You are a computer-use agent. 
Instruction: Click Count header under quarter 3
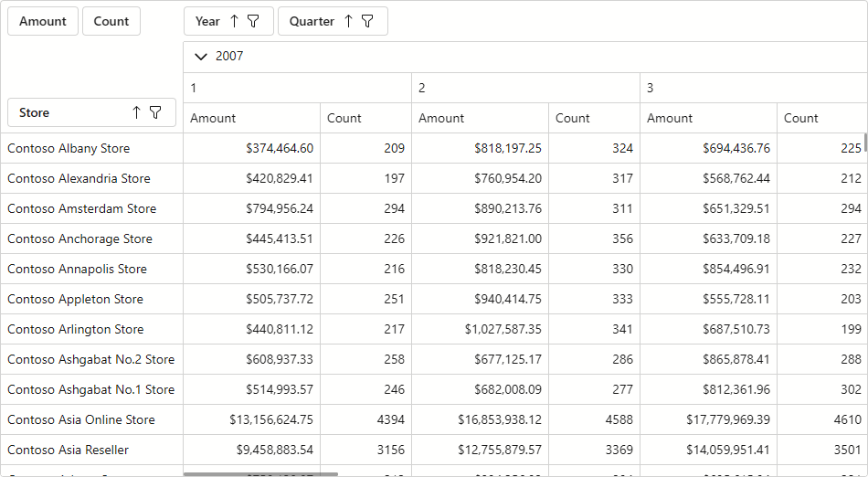tap(822, 118)
